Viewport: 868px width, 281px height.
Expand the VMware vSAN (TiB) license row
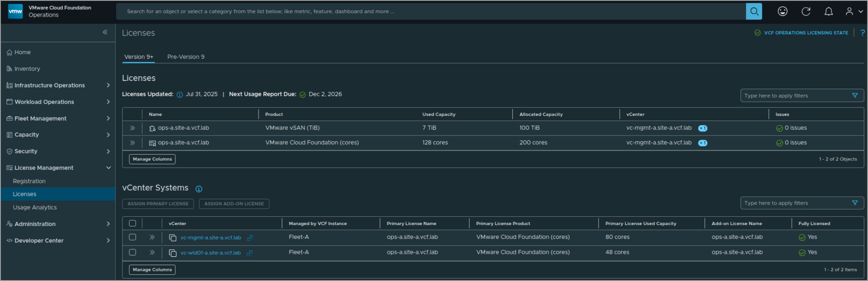[132, 128]
